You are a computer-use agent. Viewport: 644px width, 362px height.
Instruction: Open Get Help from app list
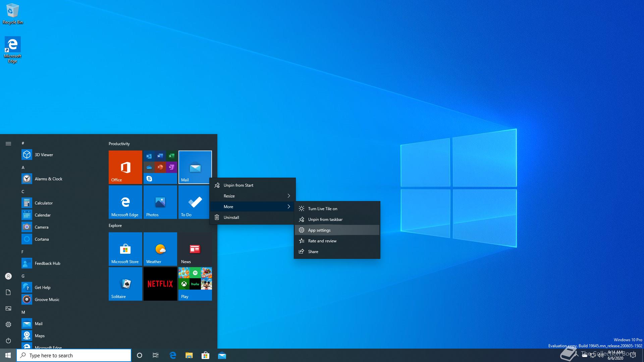(x=60, y=287)
